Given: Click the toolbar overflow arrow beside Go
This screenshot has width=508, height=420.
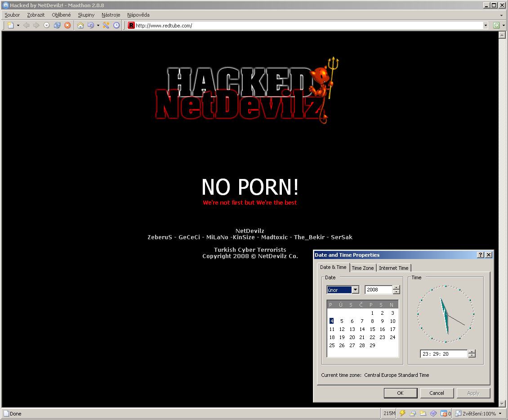Looking at the screenshot, I should 504,25.
